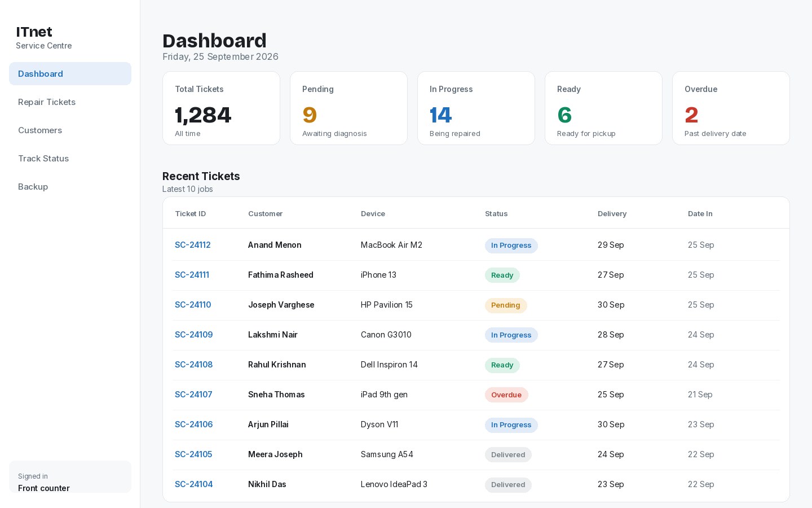Image resolution: width=812 pixels, height=508 pixels.
Task: Open ticket SC-24111
Action: pyautogui.click(x=192, y=275)
